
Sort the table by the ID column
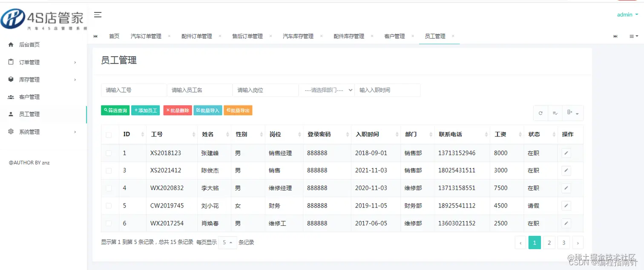coord(132,134)
